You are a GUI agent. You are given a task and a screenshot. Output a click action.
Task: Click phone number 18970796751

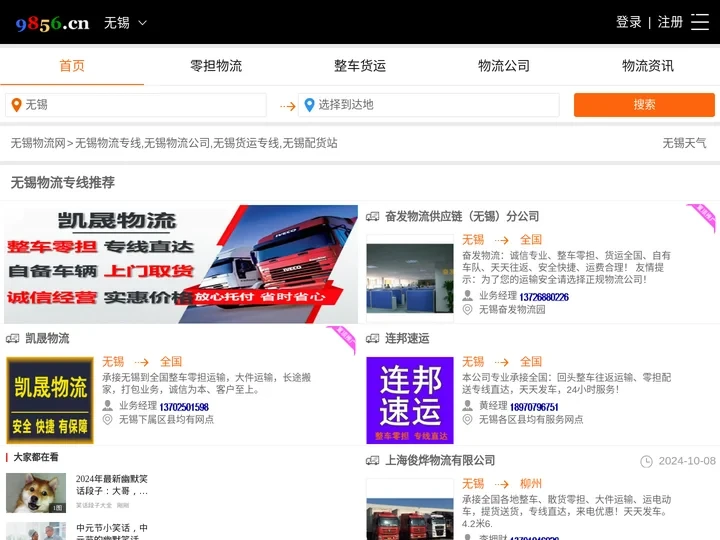coord(534,407)
